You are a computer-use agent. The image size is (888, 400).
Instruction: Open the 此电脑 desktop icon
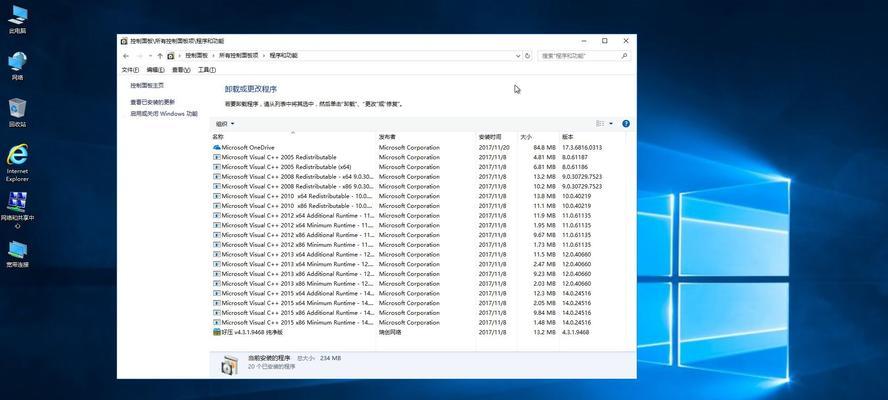[x=18, y=19]
